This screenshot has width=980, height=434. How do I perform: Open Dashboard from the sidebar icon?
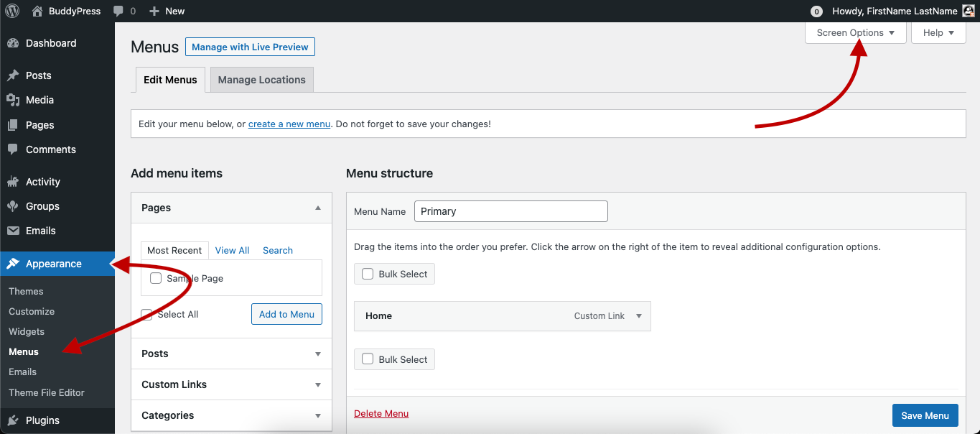[13, 43]
